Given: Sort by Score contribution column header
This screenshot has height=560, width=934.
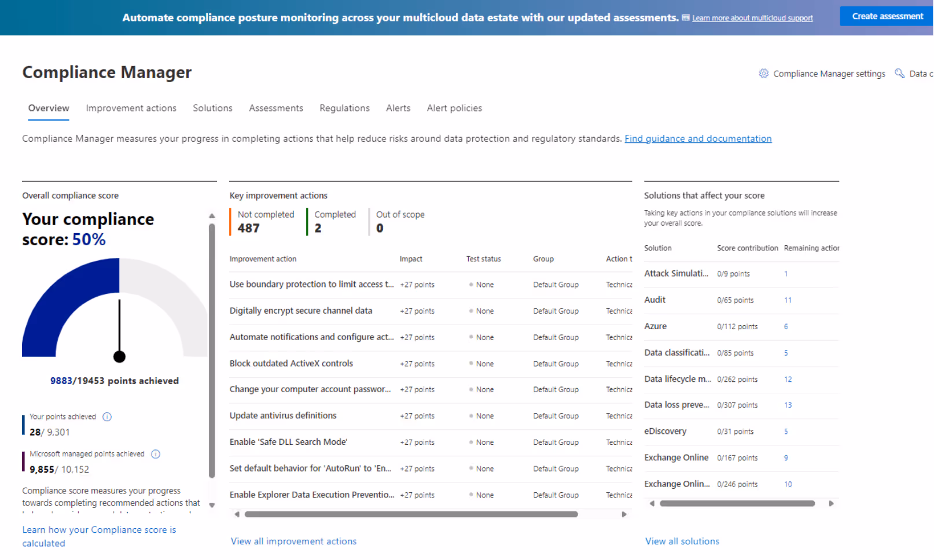Looking at the screenshot, I should point(747,248).
